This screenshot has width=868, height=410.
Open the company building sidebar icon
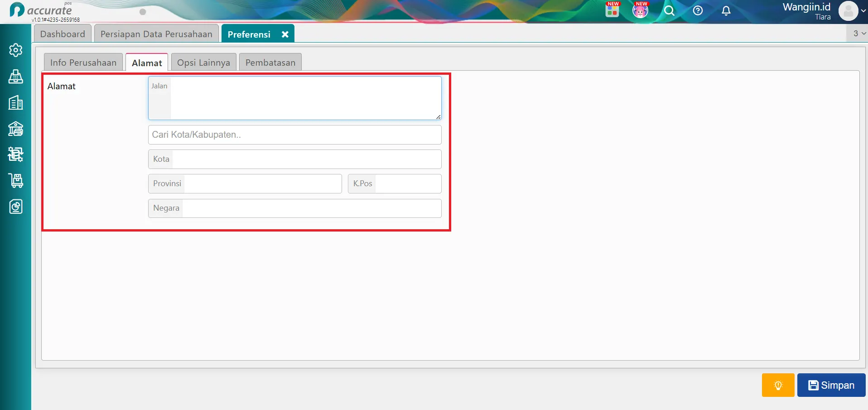(16, 103)
